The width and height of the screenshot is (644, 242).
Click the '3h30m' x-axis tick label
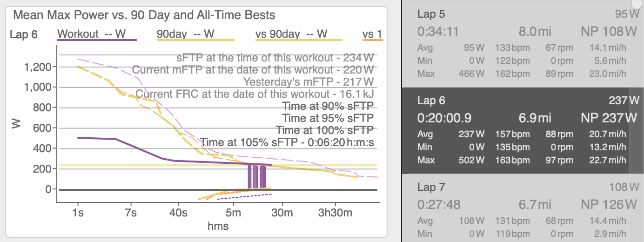[335, 213]
